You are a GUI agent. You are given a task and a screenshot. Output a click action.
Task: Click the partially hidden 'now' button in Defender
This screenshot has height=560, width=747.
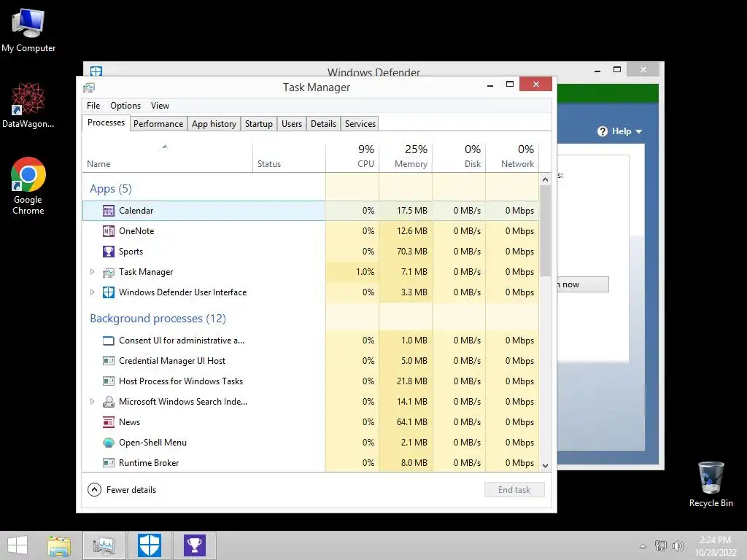coord(582,284)
